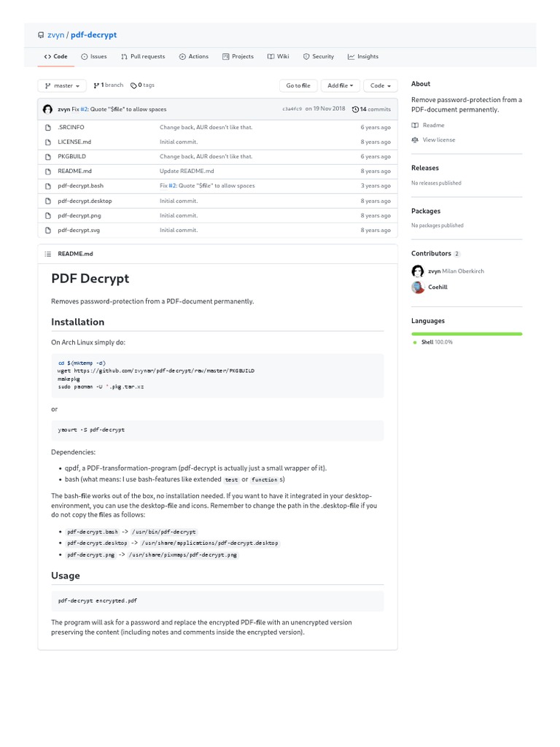Image resolution: width=560 pixels, height=747 pixels.
Task: Click the file icon next to PKGBUILD
Action: [x=48, y=157]
